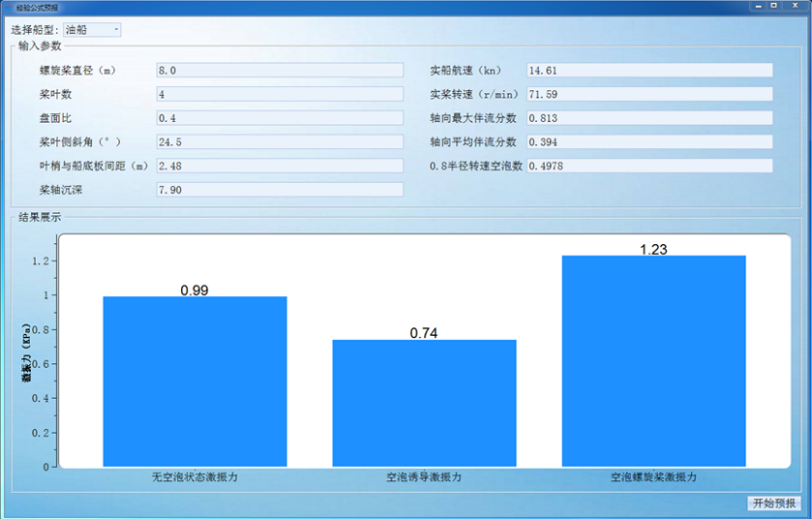Edit the 实桨转速 value field
Viewport: 812px width, 519px height.
648,94
